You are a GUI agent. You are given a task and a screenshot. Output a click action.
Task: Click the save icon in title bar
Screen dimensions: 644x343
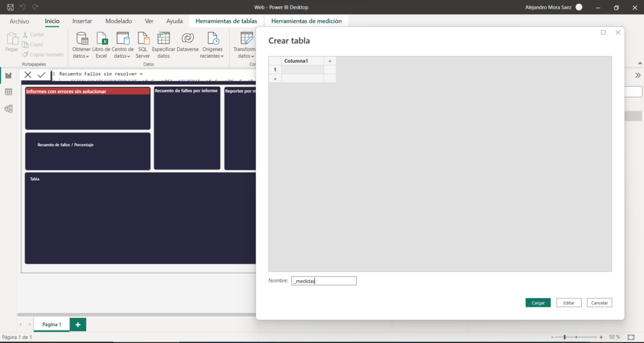click(x=11, y=7)
